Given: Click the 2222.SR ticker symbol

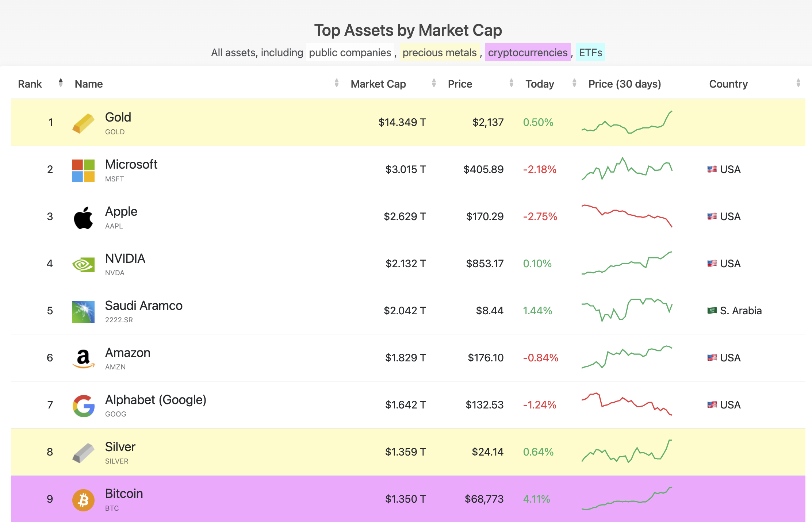Looking at the screenshot, I should [x=119, y=320].
